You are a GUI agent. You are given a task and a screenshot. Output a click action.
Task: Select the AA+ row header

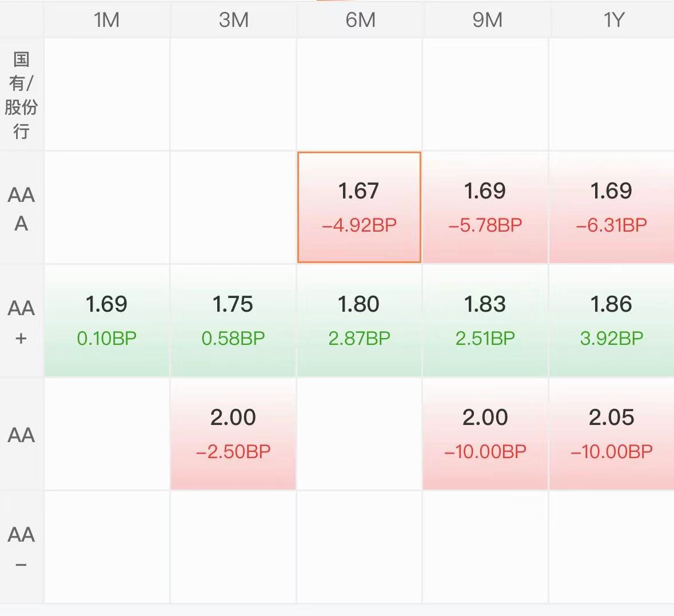21,322
